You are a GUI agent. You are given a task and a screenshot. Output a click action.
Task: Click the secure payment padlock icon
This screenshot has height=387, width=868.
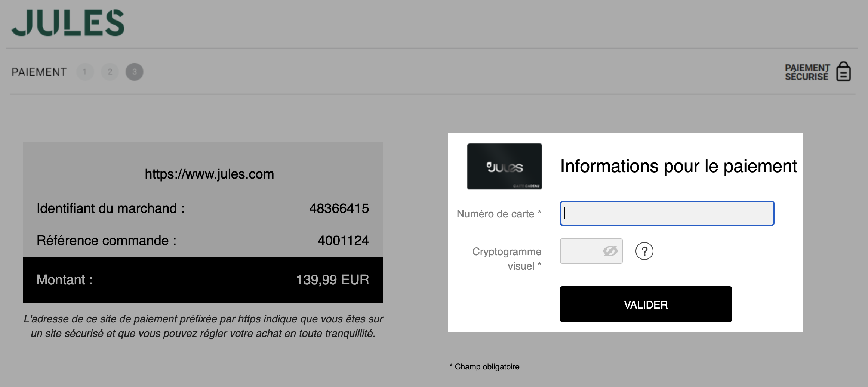[843, 71]
